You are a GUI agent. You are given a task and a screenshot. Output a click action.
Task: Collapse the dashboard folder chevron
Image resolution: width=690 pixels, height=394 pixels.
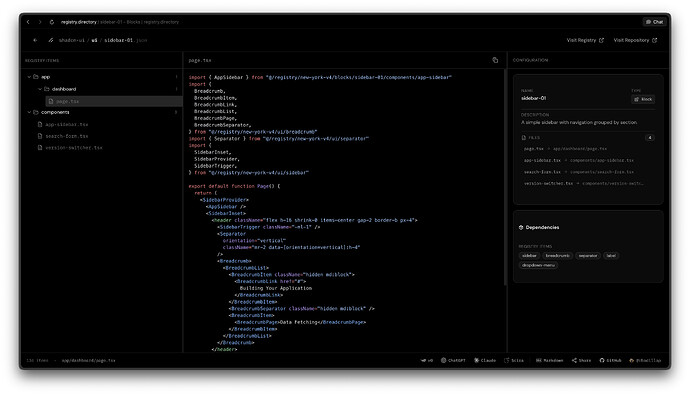[x=40, y=89]
